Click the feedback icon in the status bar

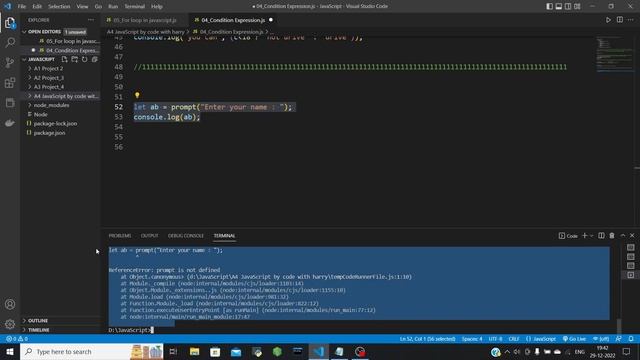coord(618,339)
